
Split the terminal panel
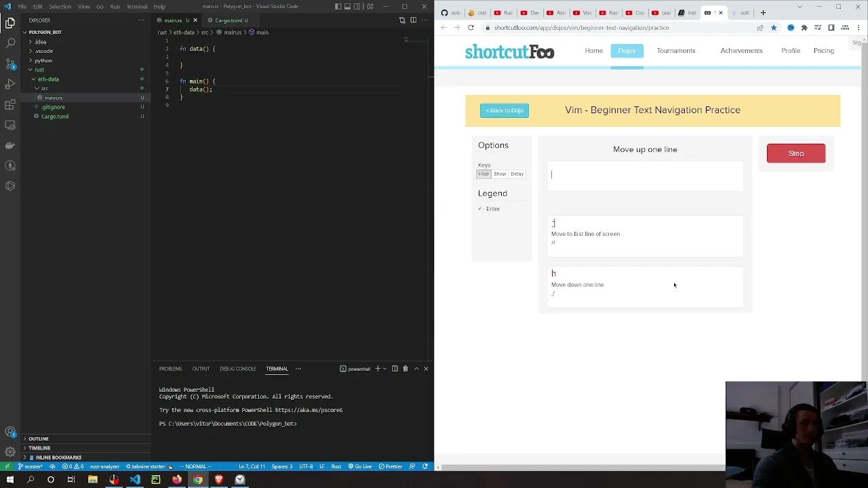click(395, 369)
